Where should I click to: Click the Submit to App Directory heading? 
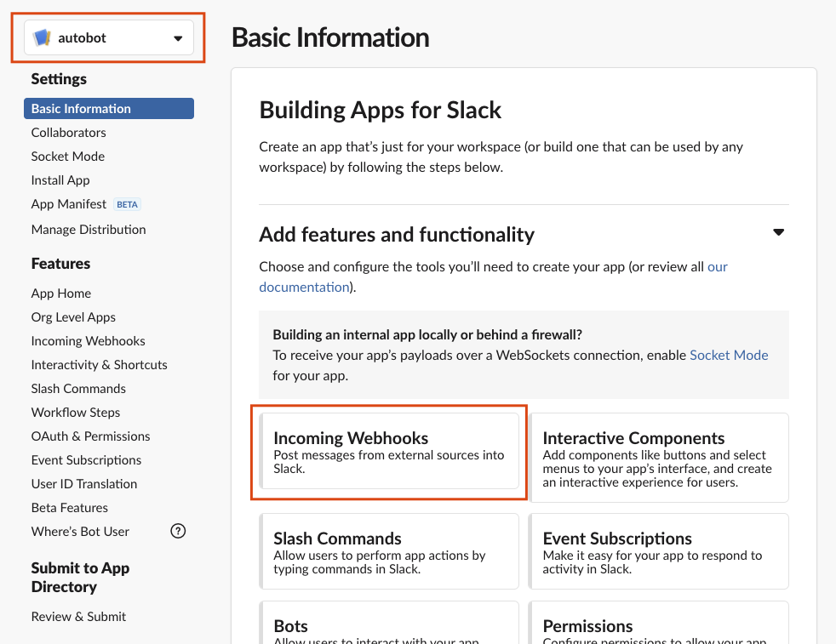click(80, 578)
